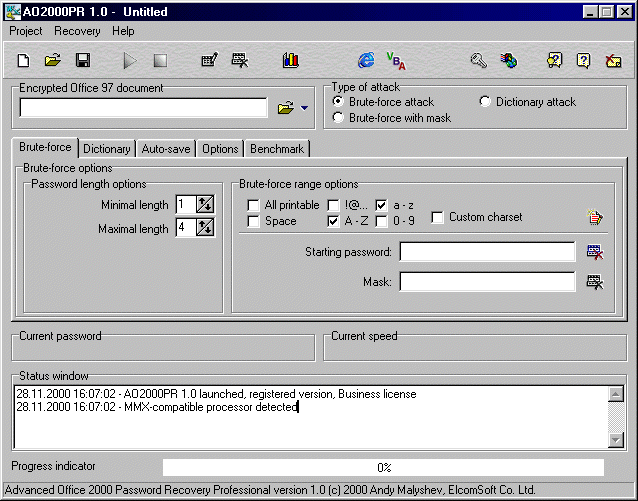Switch to the Auto-save tab
The height and width of the screenshot is (501, 638).
166,149
